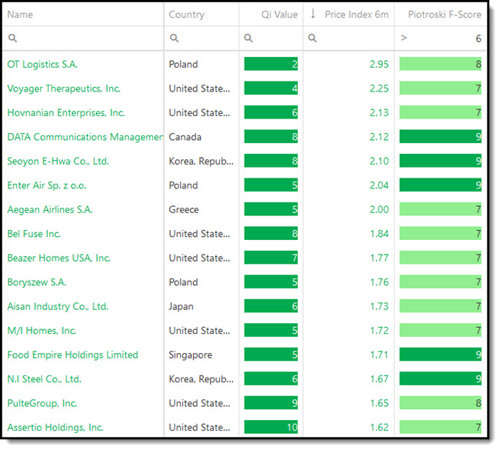Click Poland cell in Boryszew row
This screenshot has height=450, width=500.
[x=183, y=282]
